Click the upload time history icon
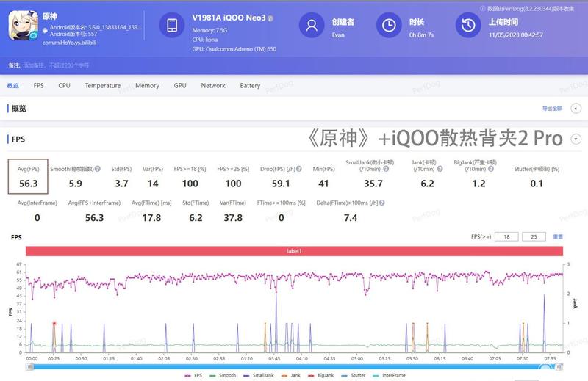 (468, 25)
